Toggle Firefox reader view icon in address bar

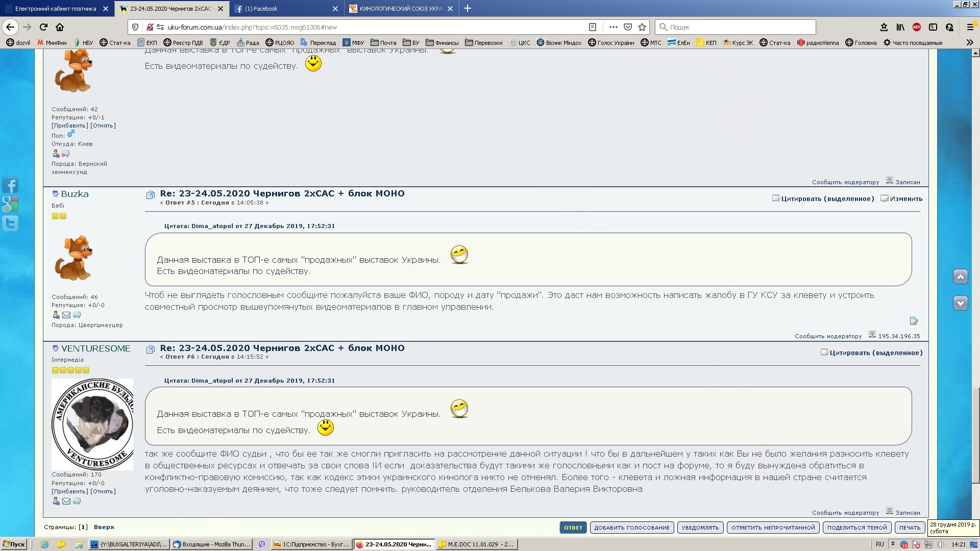tap(593, 27)
